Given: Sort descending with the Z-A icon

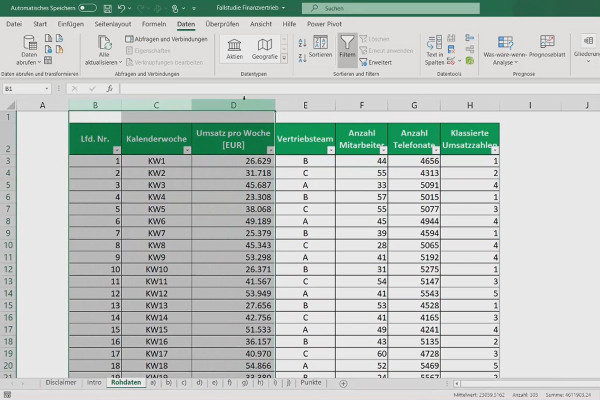Looking at the screenshot, I should tap(302, 58).
